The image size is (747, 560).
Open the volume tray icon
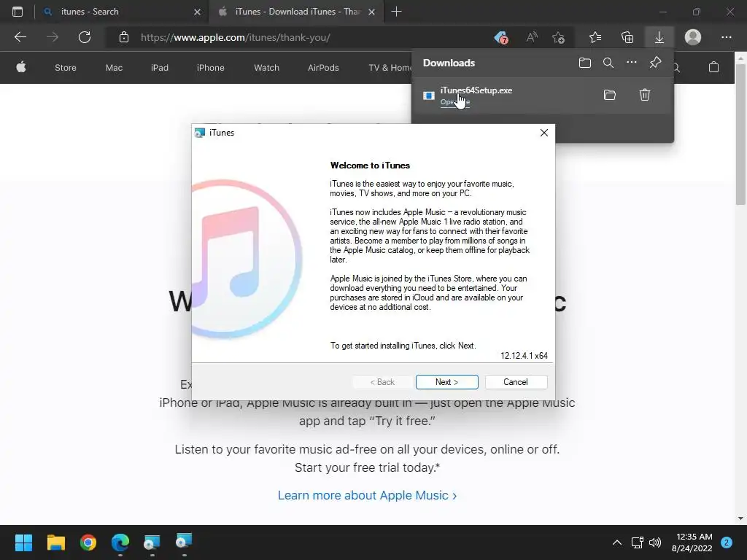point(656,542)
